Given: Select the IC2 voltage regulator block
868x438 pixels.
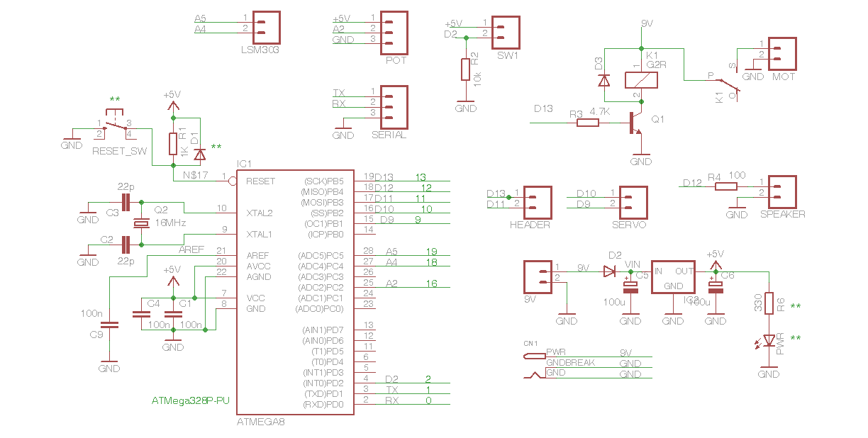Looking at the screenshot, I should pos(672,278).
